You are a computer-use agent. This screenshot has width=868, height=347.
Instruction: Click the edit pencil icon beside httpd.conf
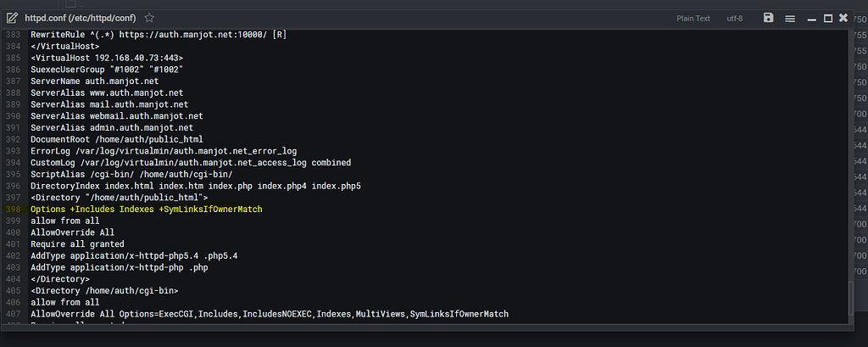[12, 18]
